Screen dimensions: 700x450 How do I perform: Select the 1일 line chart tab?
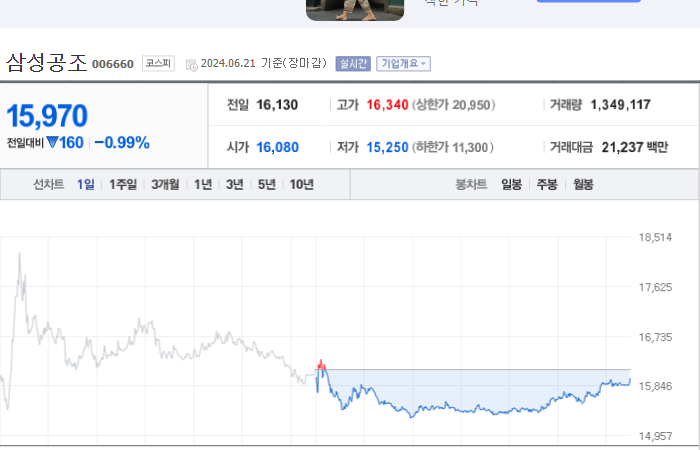86,184
